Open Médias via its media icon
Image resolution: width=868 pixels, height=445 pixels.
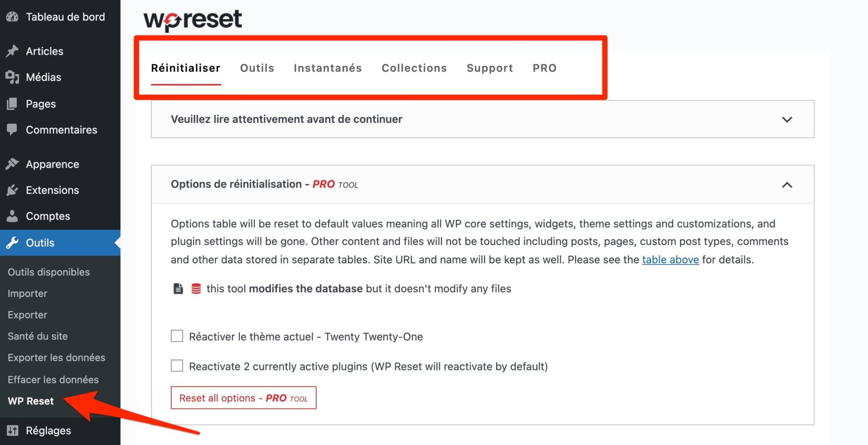point(12,77)
